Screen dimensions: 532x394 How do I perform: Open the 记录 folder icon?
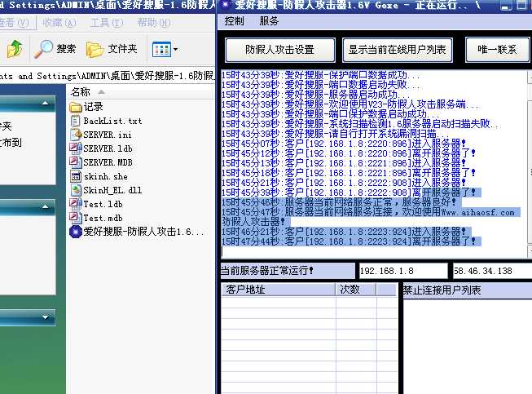tap(75, 107)
